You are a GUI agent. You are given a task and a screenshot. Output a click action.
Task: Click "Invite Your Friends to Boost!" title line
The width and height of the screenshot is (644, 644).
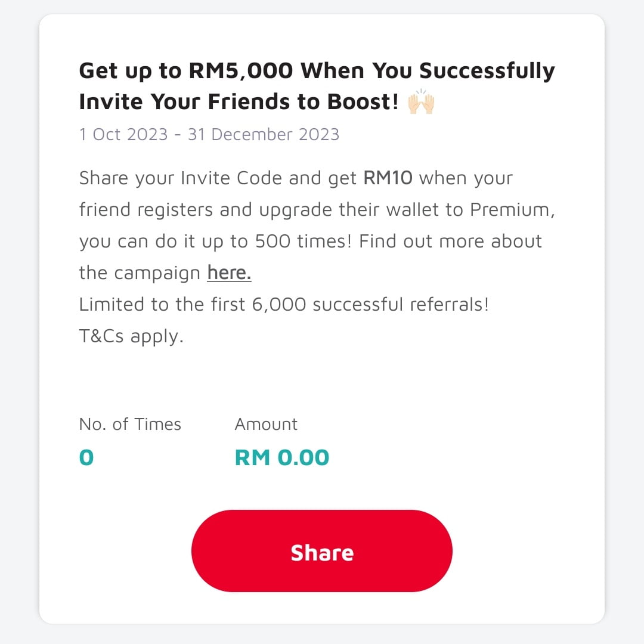[239, 102]
